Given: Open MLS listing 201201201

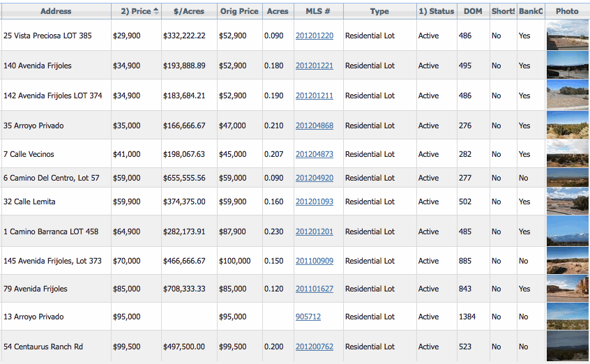Looking at the screenshot, I should [315, 232].
